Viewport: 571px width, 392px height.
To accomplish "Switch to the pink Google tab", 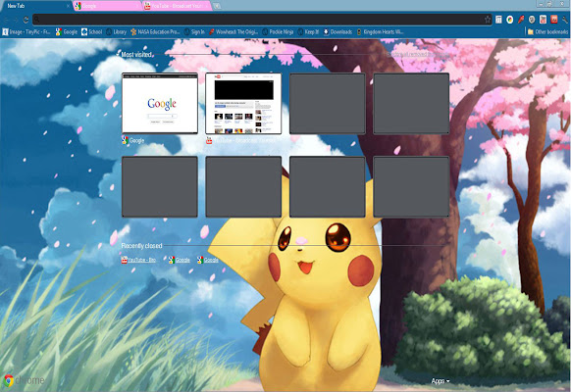I will point(107,6).
